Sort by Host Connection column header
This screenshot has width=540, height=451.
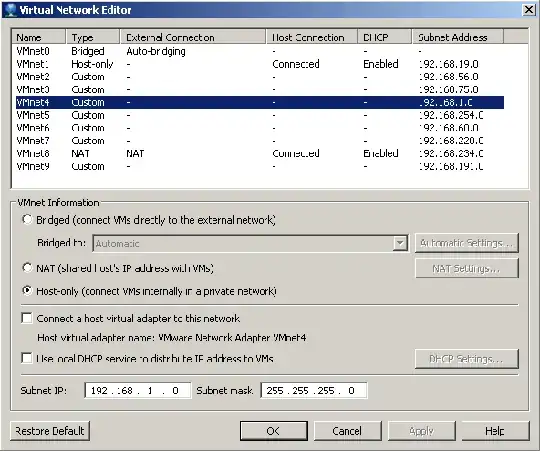(312, 37)
